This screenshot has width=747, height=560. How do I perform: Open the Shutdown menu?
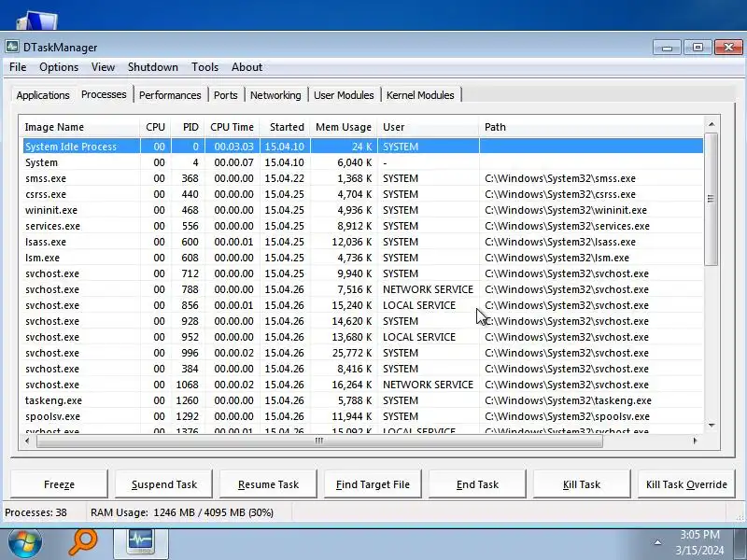point(153,67)
